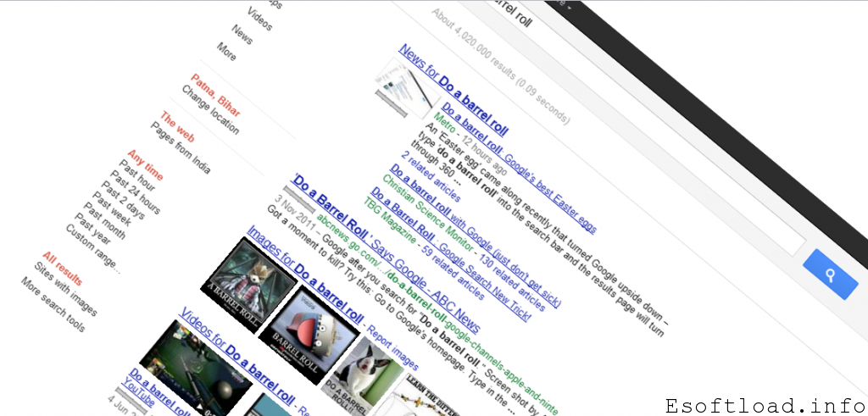Expand the More search categories

pos(226,52)
